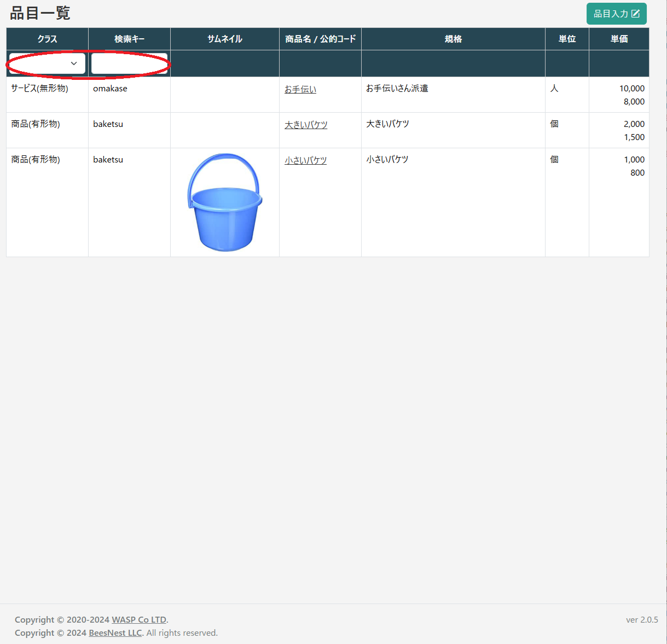This screenshot has height=644, width=667.
Task: Click the omakase search key cell
Action: (110, 89)
